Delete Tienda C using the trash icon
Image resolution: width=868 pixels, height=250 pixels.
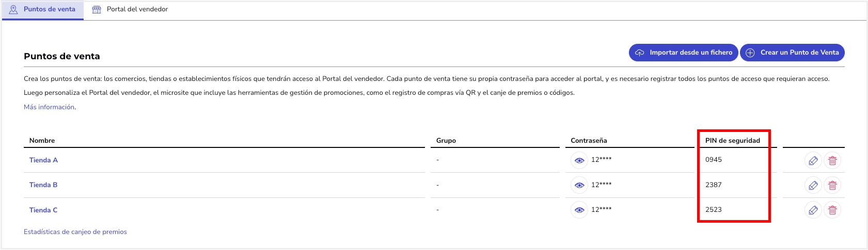[832, 210]
